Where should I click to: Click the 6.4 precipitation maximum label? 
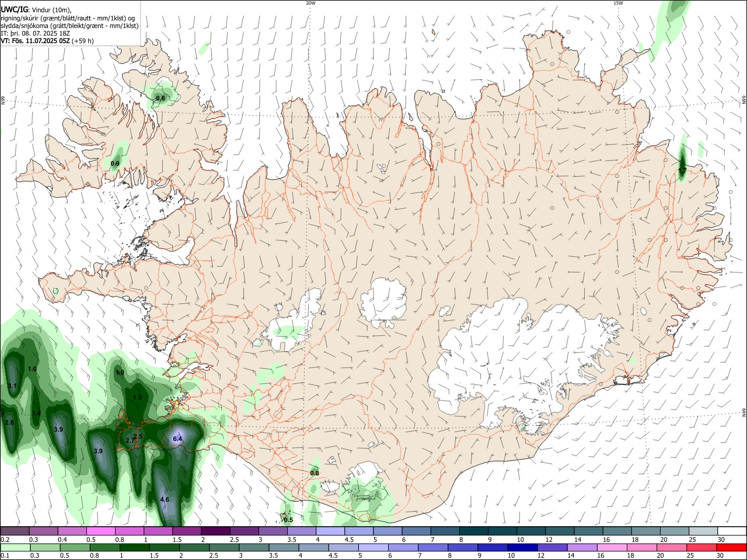tap(178, 439)
